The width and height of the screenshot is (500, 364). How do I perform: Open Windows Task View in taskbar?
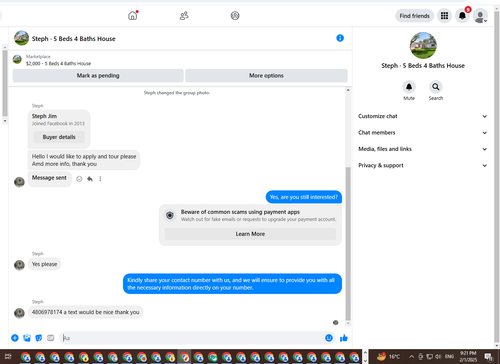[8, 357]
